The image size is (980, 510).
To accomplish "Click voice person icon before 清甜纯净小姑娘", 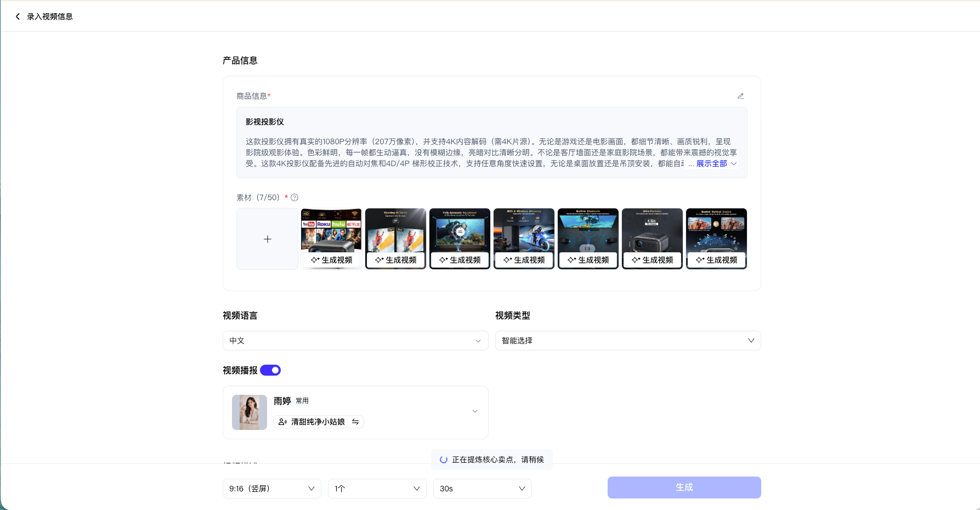I will (x=282, y=422).
